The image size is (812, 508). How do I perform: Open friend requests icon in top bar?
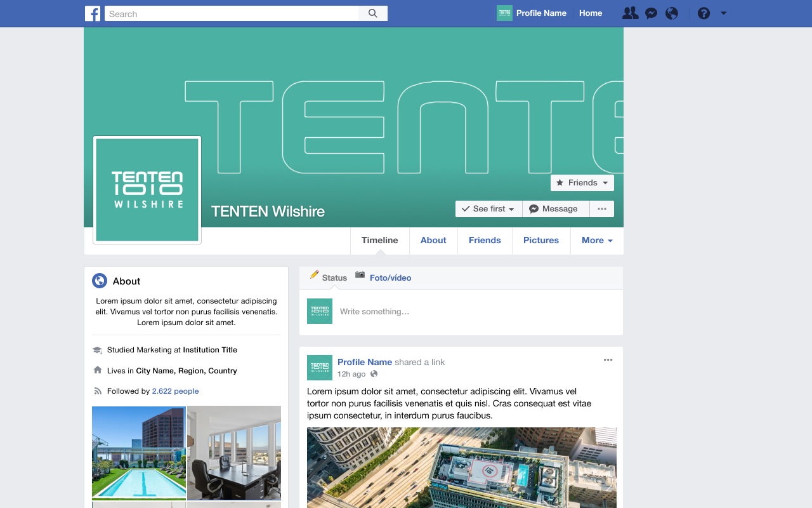pyautogui.click(x=630, y=13)
